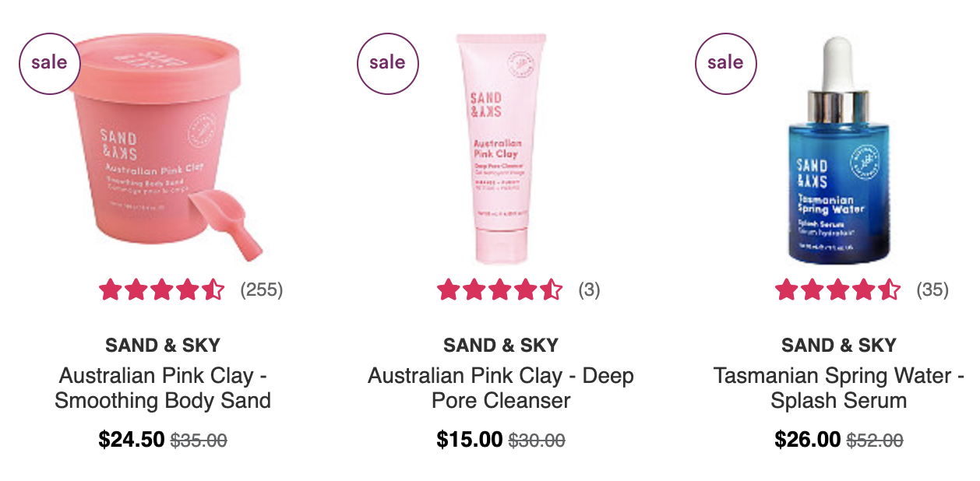Open the pink Deep Pore Cleanser tube image
This screenshot has height=481, width=980.
click(501, 148)
